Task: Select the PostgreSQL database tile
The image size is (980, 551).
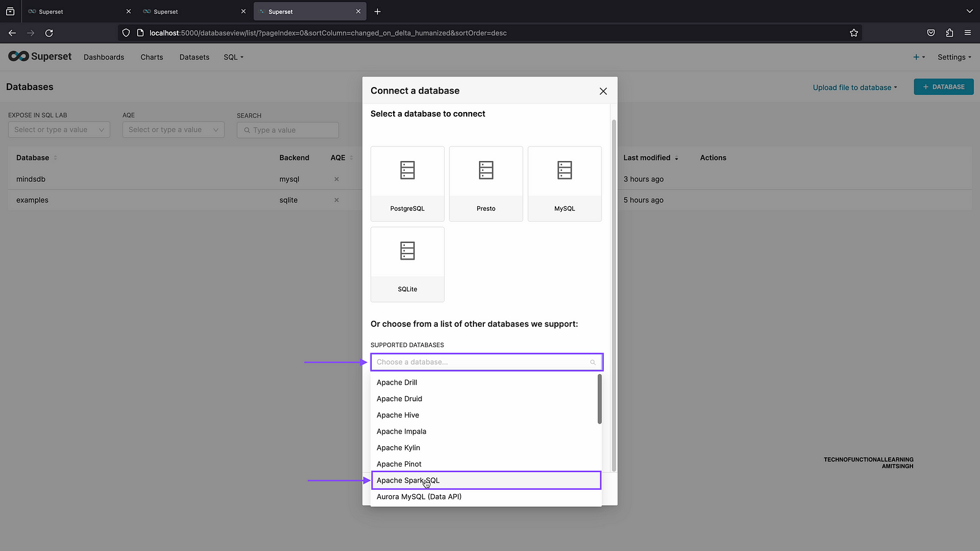Action: (x=407, y=184)
